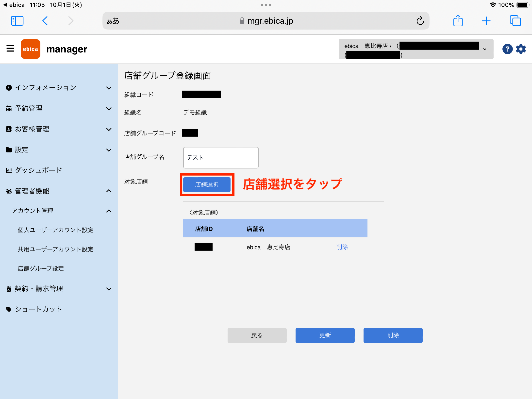Tap the 店舗選択 button
The height and width of the screenshot is (399, 532).
pos(207,184)
